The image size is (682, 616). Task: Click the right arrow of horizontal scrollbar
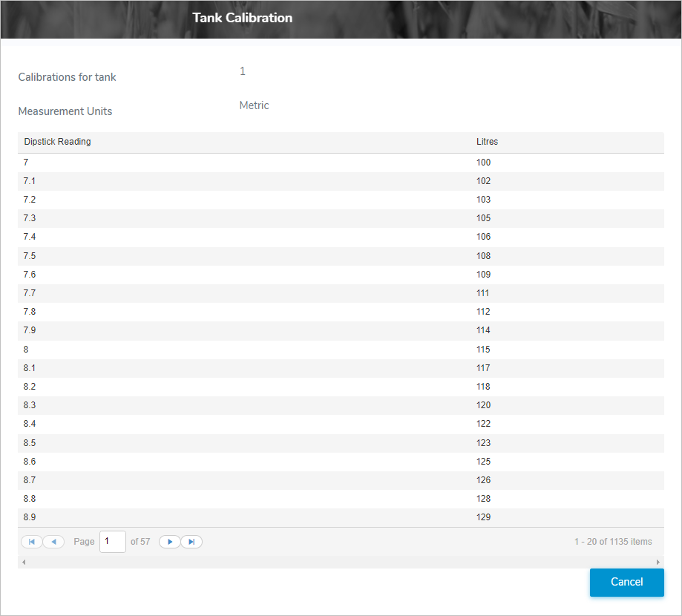point(658,563)
